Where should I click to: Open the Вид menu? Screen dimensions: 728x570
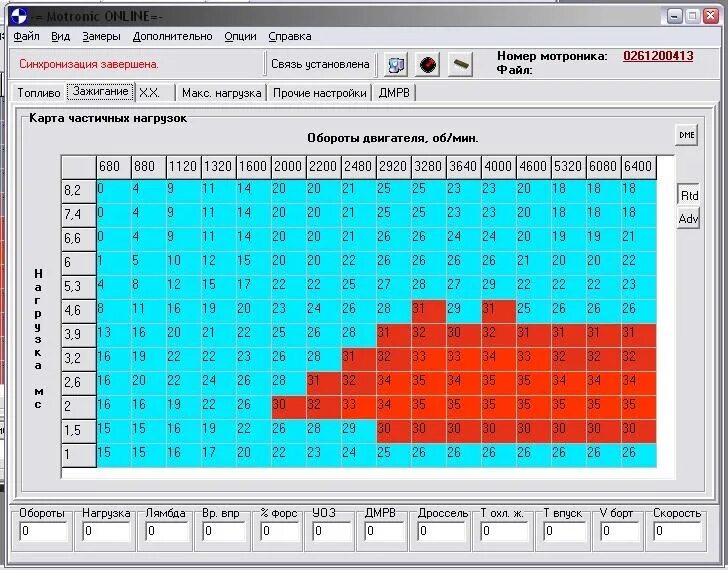point(60,36)
